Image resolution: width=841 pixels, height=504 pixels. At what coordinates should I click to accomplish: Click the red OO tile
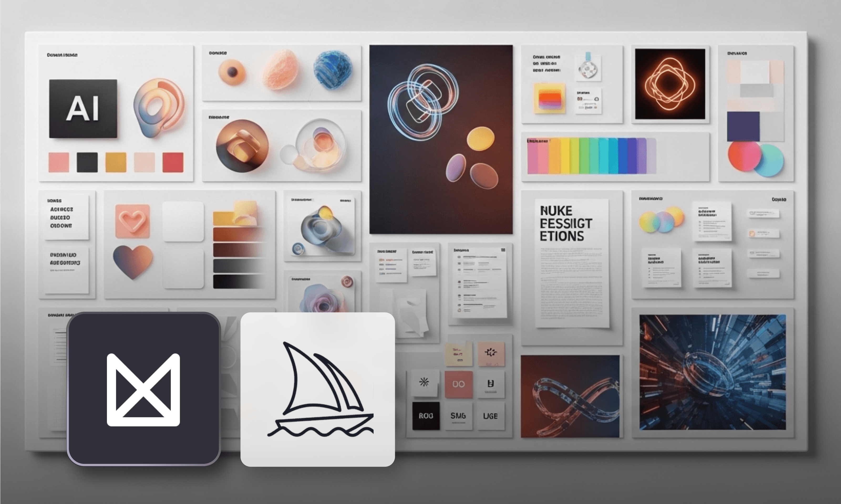[x=458, y=384]
